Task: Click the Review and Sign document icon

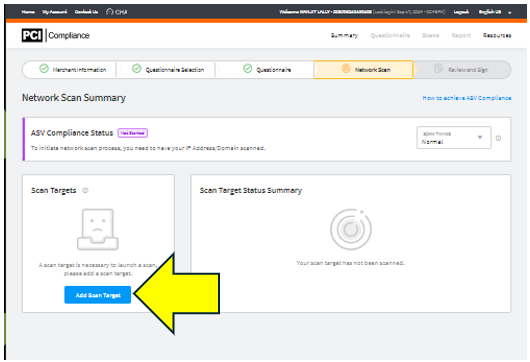Action: tap(438, 68)
